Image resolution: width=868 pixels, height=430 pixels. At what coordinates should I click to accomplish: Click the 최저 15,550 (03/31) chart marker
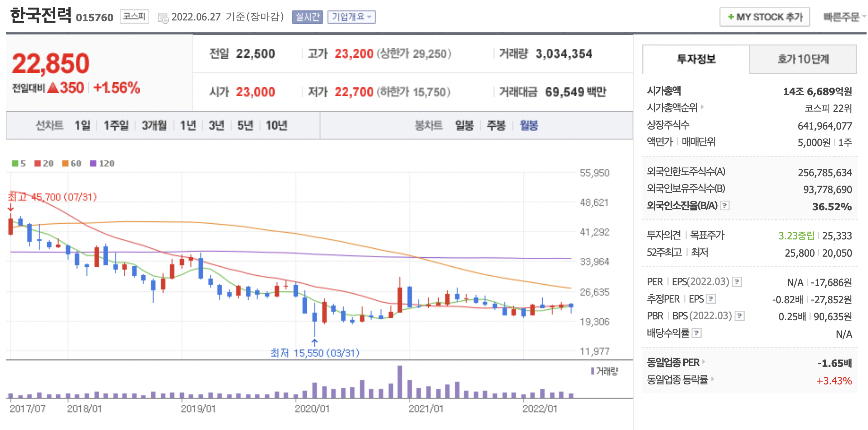click(x=315, y=353)
